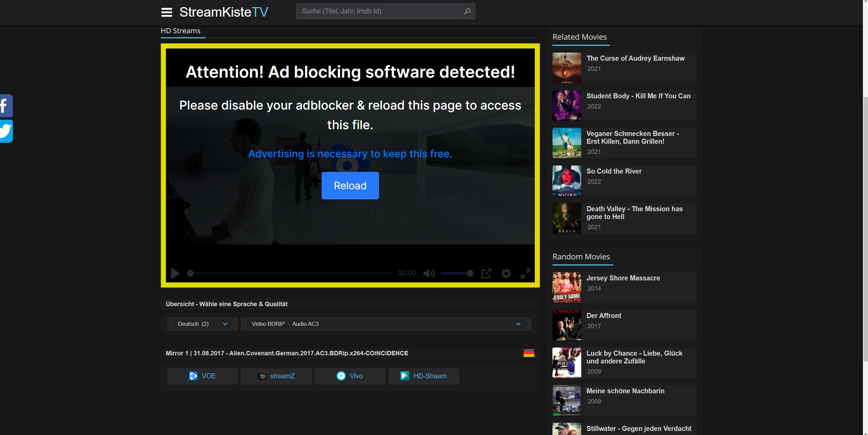This screenshot has width=868, height=435.
Task: Open the Random Movies section header
Action: (582, 257)
